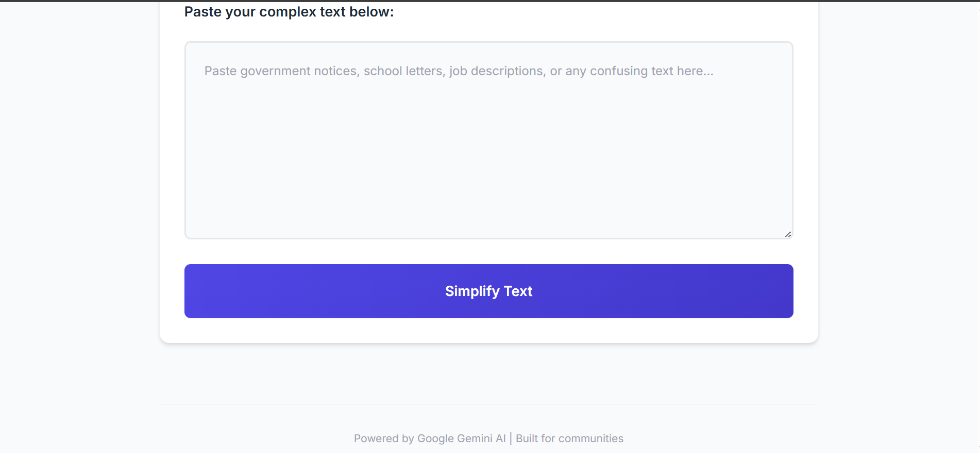This screenshot has width=980, height=453.
Task: Click the Simplify Text button
Action: coord(488,291)
